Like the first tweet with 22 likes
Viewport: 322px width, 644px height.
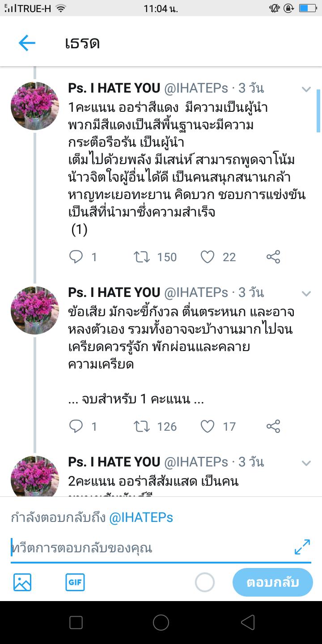point(208,257)
